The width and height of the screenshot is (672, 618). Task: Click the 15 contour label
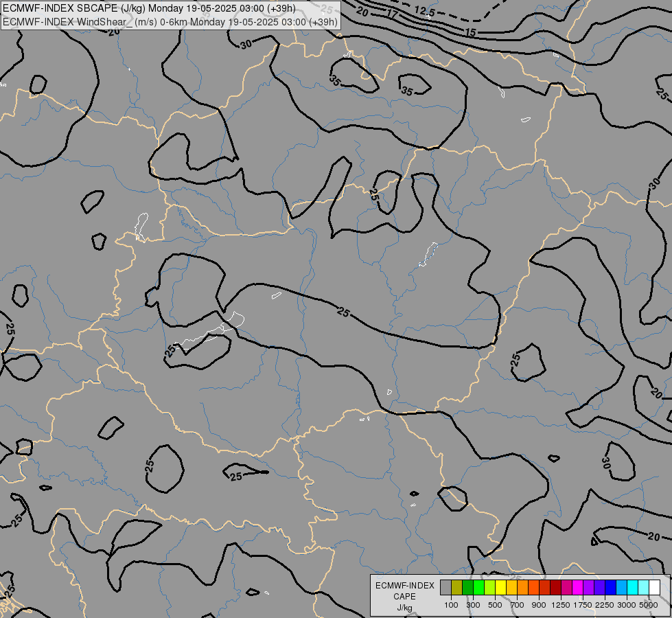pyautogui.click(x=471, y=32)
